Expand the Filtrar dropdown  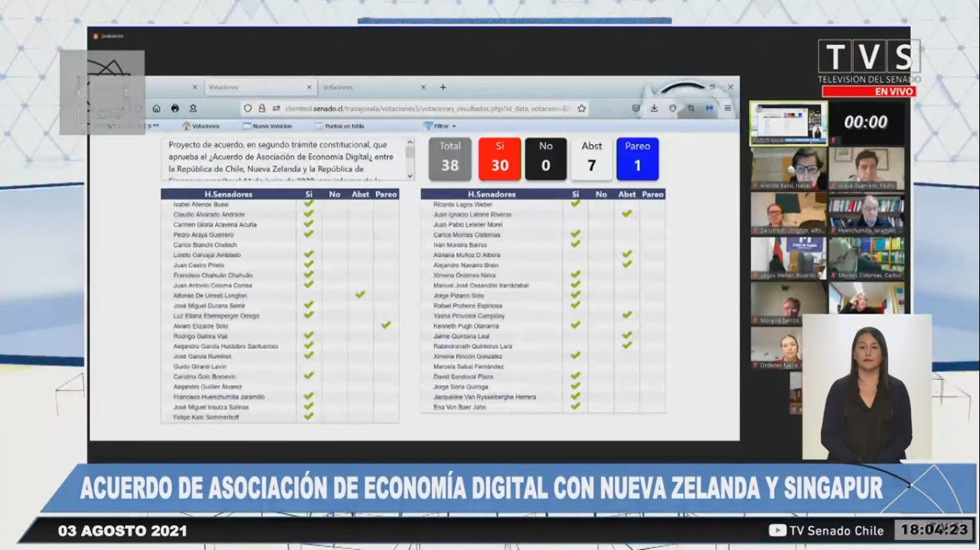440,126
